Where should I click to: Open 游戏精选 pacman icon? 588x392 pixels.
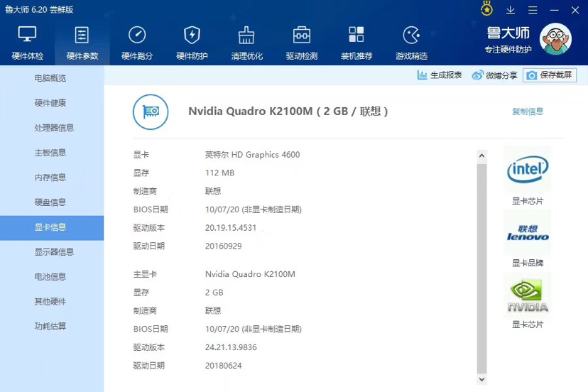click(x=411, y=35)
